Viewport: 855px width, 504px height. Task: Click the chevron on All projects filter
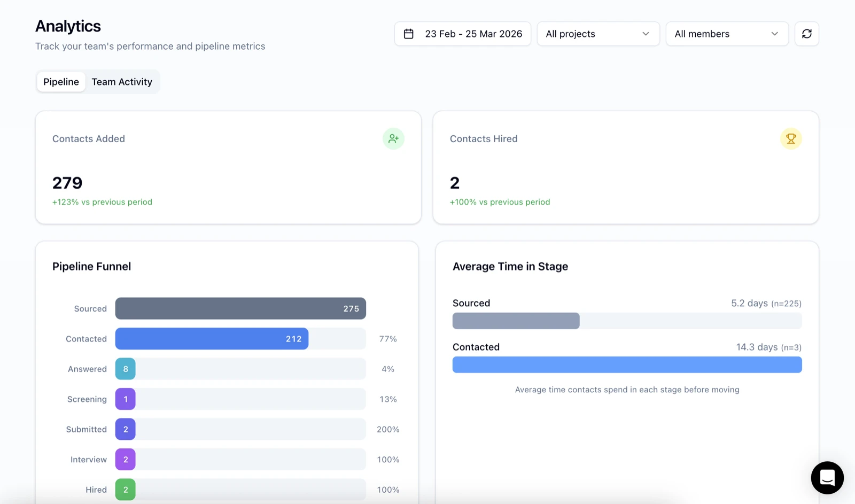pyautogui.click(x=646, y=34)
